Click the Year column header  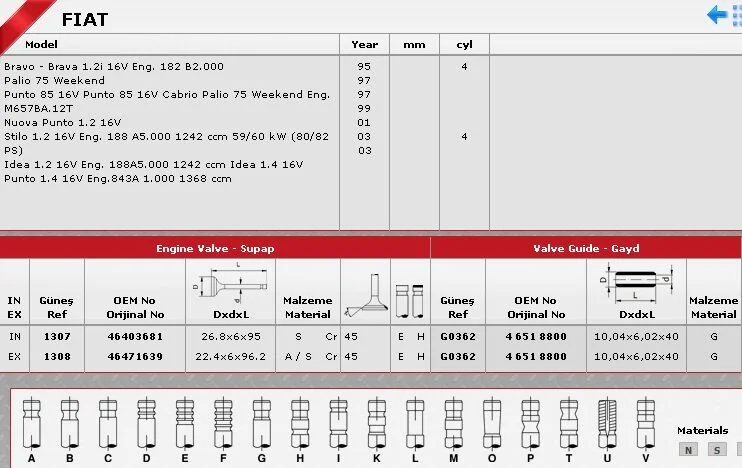364,45
